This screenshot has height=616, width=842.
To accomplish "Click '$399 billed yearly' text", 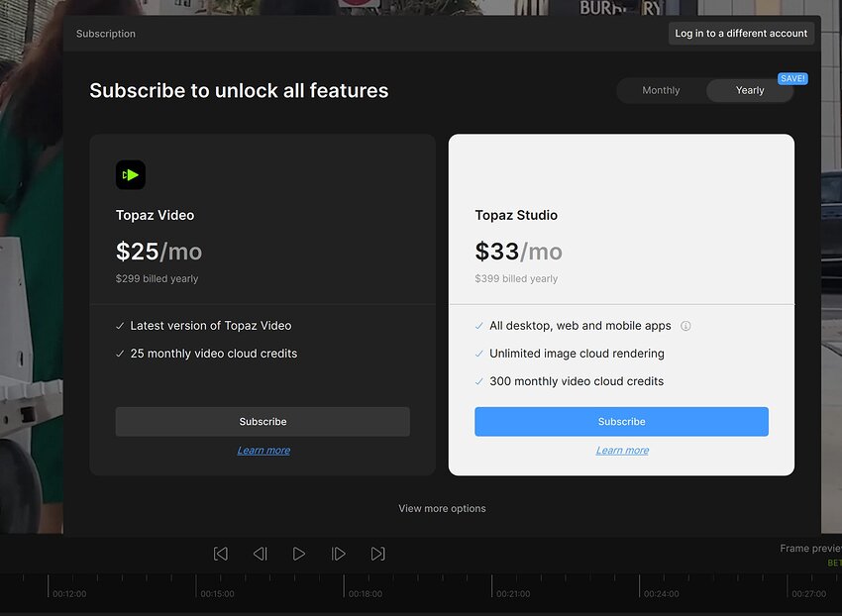I will 516,278.
